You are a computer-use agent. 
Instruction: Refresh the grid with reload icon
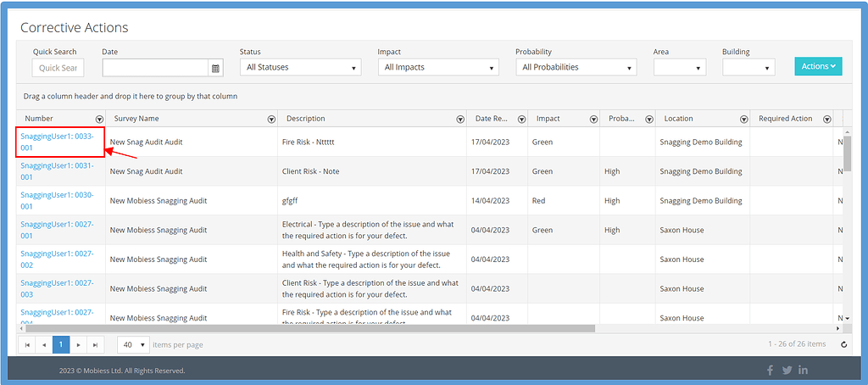click(844, 344)
